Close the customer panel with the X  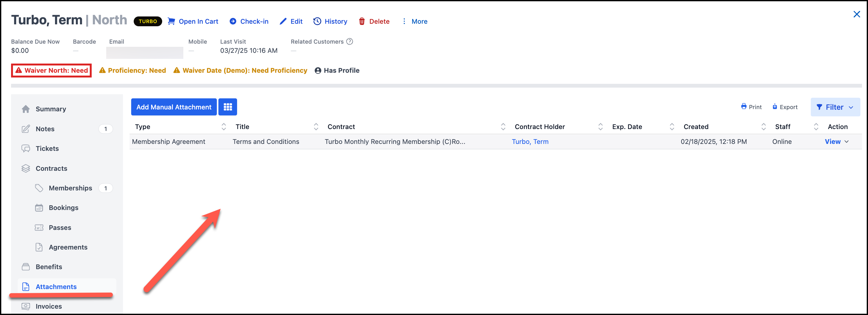[x=857, y=14]
